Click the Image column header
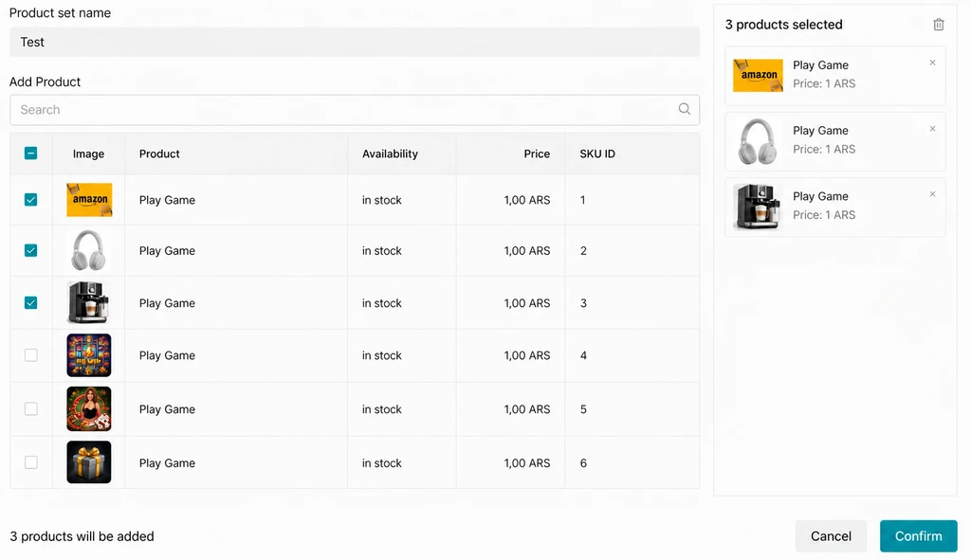The height and width of the screenshot is (560, 971). pos(88,154)
